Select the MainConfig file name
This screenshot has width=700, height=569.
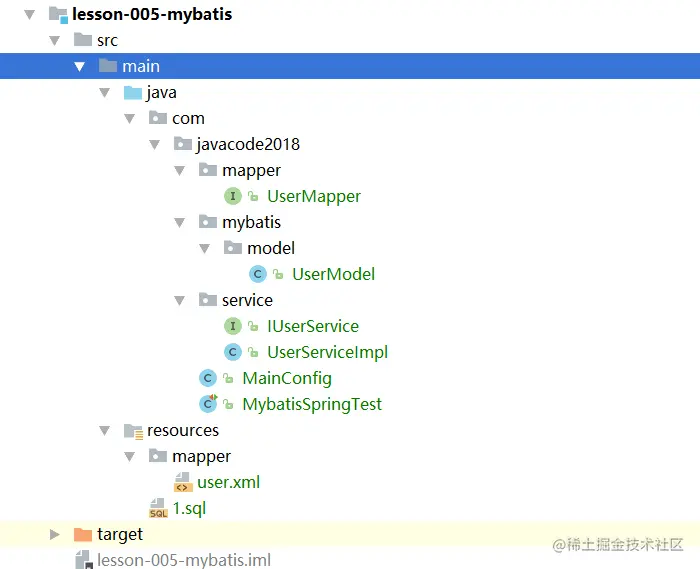(287, 378)
